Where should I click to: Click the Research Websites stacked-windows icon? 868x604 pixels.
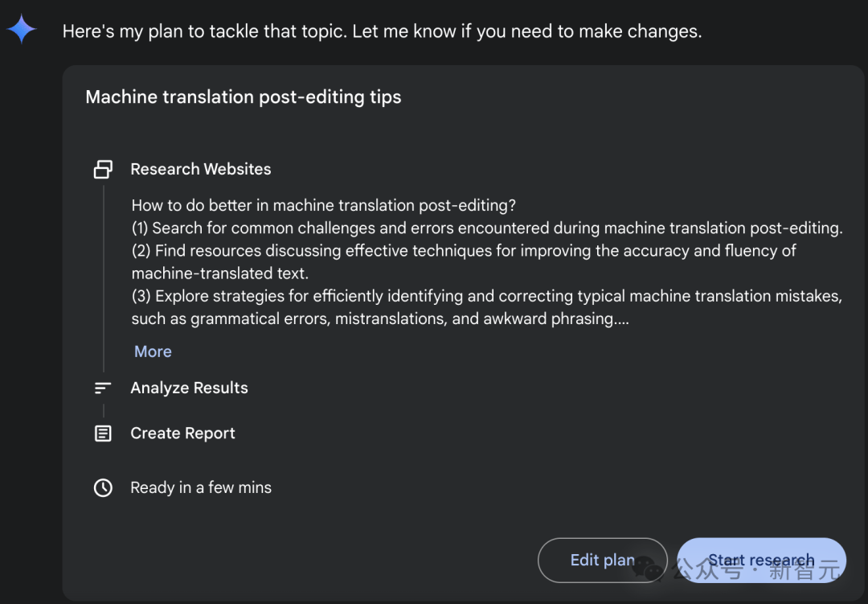[x=103, y=169]
